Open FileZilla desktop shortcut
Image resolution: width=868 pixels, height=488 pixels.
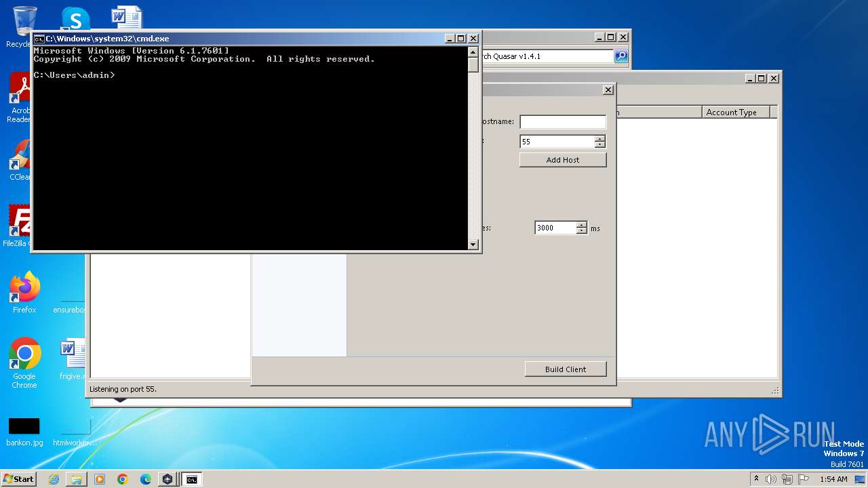[19, 226]
